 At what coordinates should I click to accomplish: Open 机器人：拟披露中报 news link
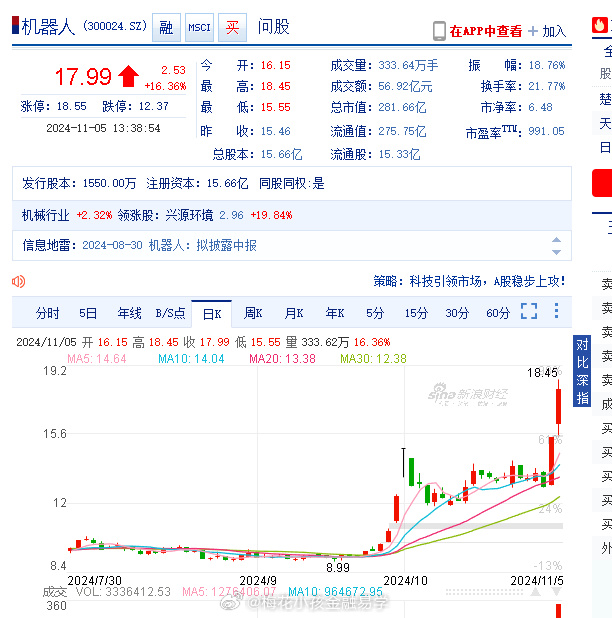point(203,245)
